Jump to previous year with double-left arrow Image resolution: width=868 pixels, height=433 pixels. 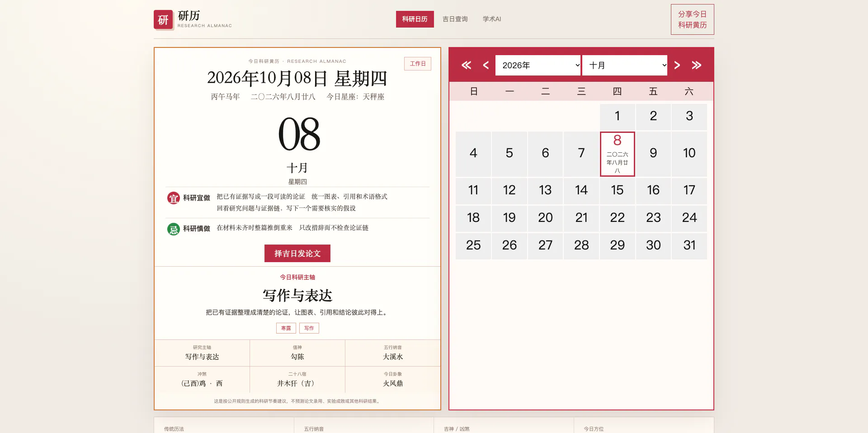point(466,65)
